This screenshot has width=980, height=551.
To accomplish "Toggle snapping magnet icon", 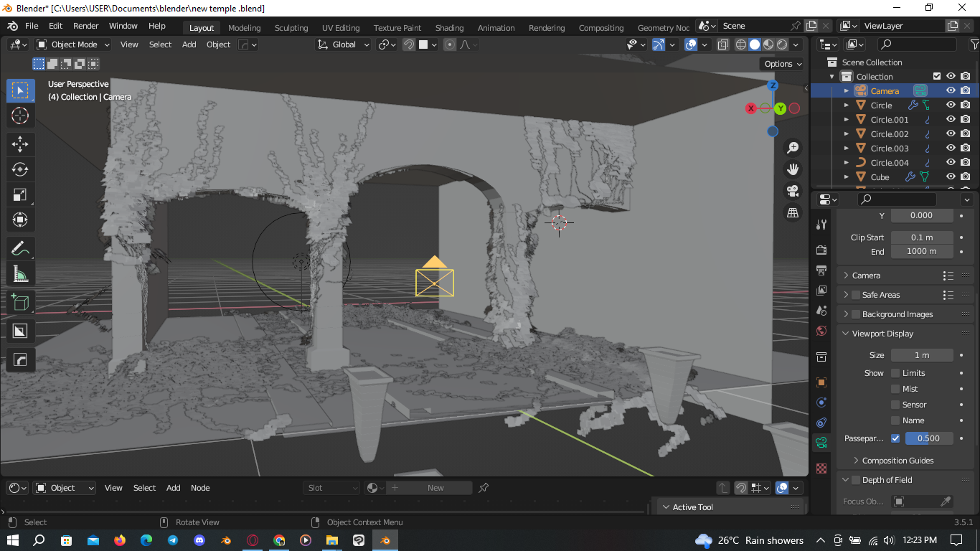I will [409, 44].
